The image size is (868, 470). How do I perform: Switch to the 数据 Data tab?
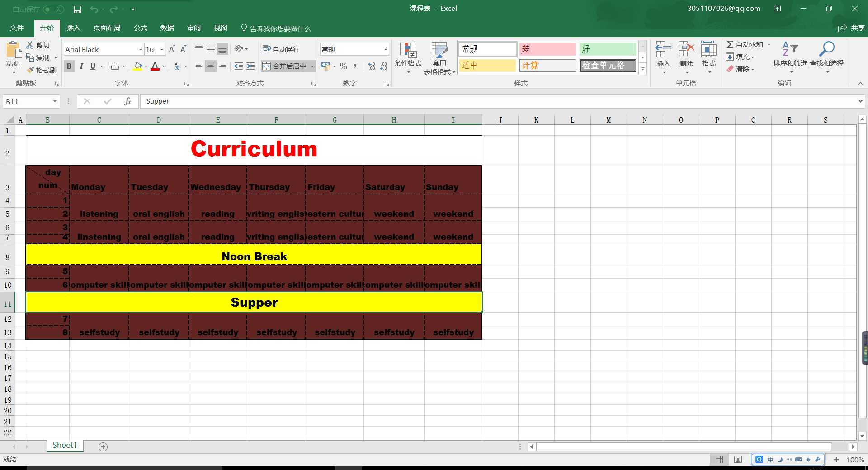(167, 28)
